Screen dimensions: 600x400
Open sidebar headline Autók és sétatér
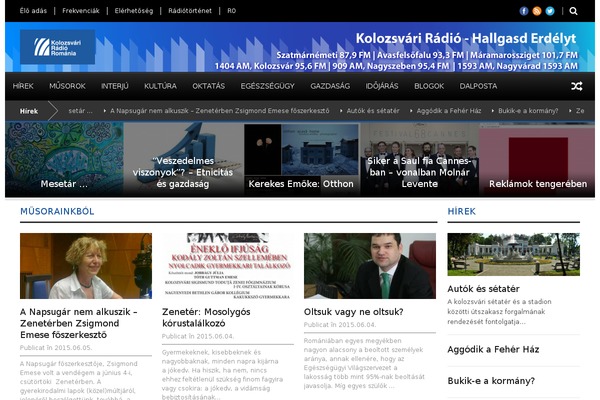point(483,289)
